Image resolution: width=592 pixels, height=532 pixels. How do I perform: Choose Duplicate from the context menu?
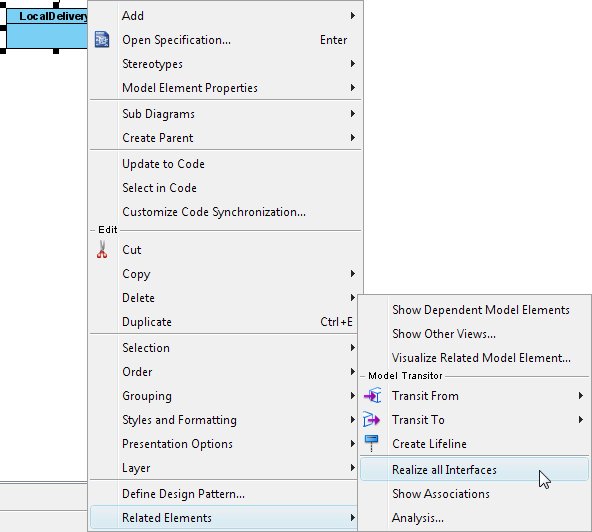(224, 322)
